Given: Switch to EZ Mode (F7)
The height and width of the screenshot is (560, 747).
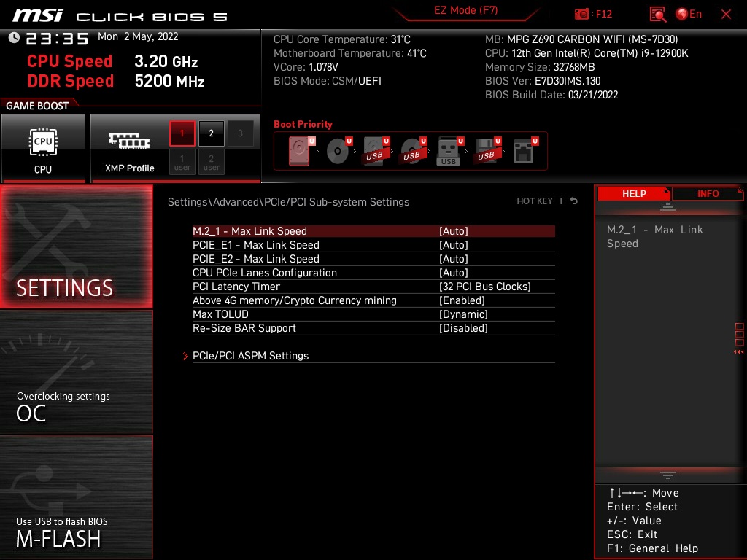Looking at the screenshot, I should coord(466,10).
